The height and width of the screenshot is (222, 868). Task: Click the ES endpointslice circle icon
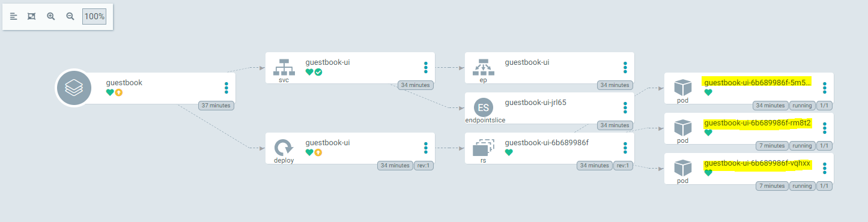pos(484,107)
